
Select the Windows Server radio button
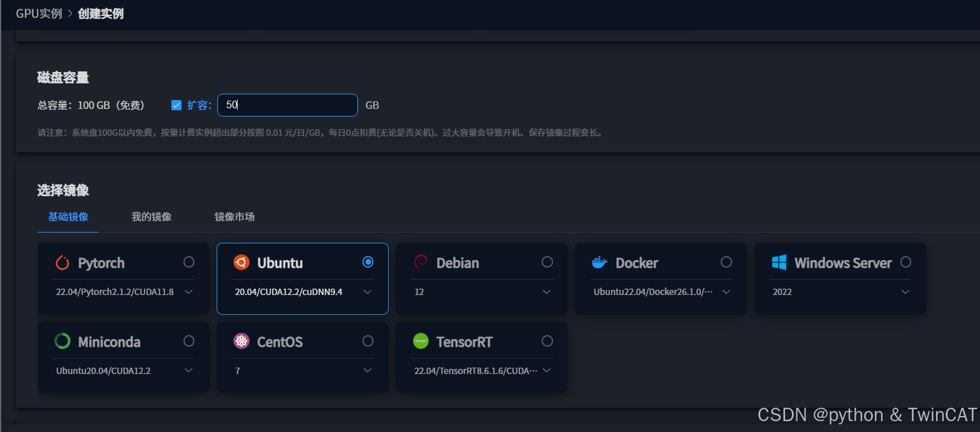pos(905,262)
